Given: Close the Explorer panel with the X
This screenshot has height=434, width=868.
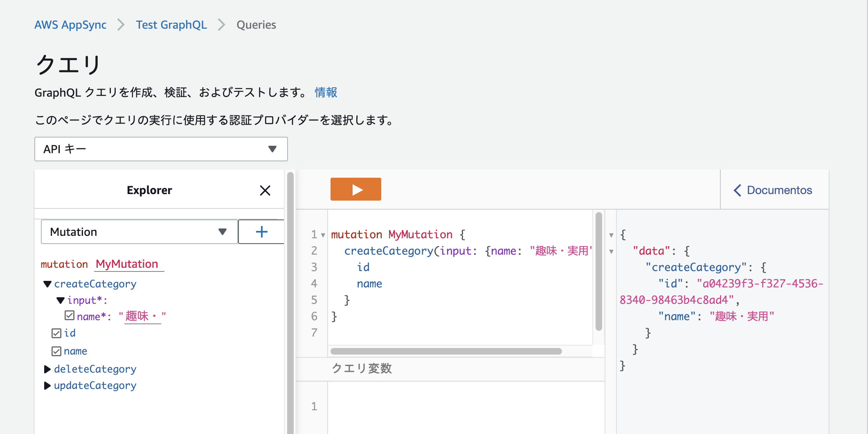Looking at the screenshot, I should [x=265, y=190].
